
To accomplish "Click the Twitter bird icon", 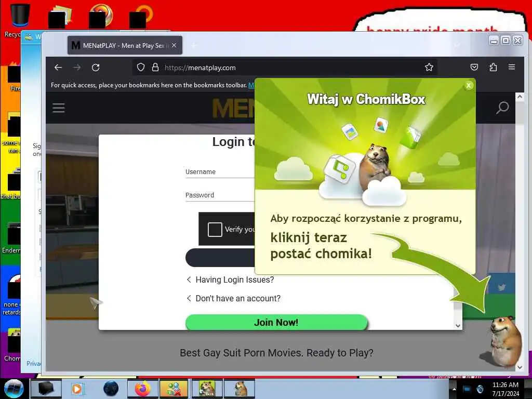I will (x=502, y=287).
